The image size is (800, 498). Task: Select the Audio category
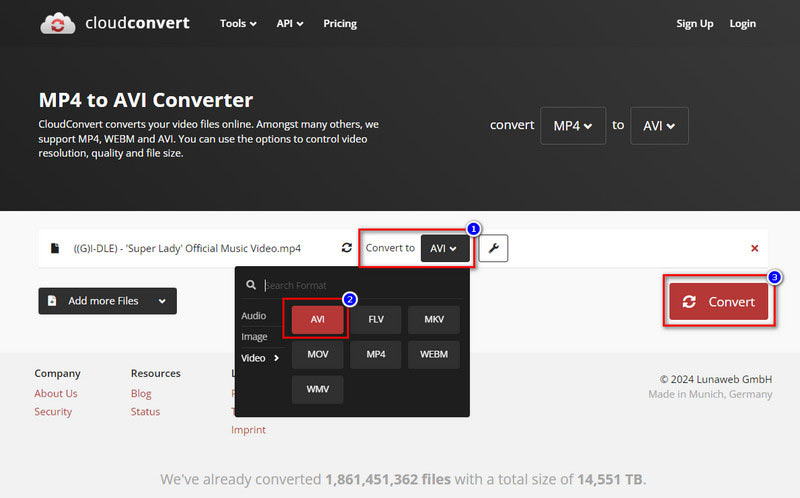pyautogui.click(x=254, y=316)
